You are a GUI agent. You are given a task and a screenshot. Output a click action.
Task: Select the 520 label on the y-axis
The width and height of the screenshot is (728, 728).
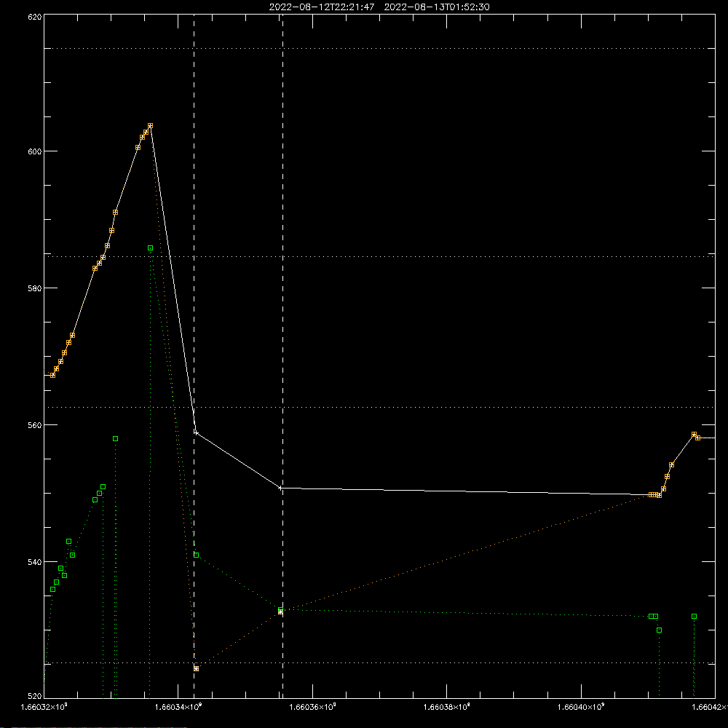coord(35,697)
